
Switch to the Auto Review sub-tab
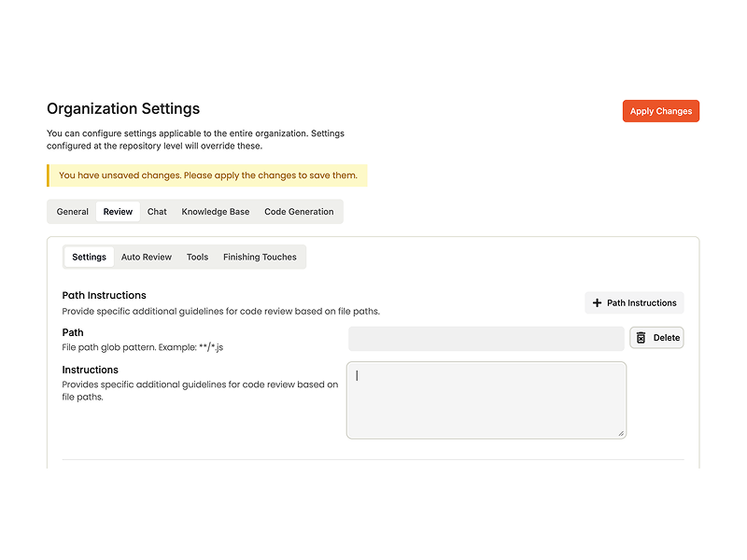click(147, 258)
